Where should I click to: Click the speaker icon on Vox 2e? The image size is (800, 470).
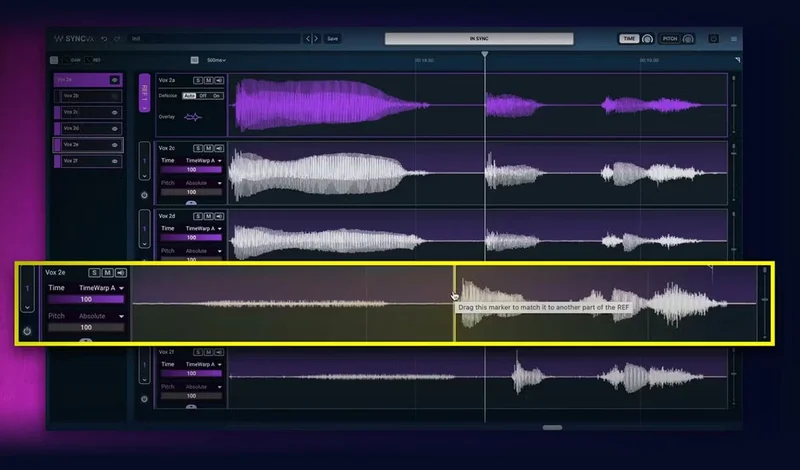(x=121, y=273)
